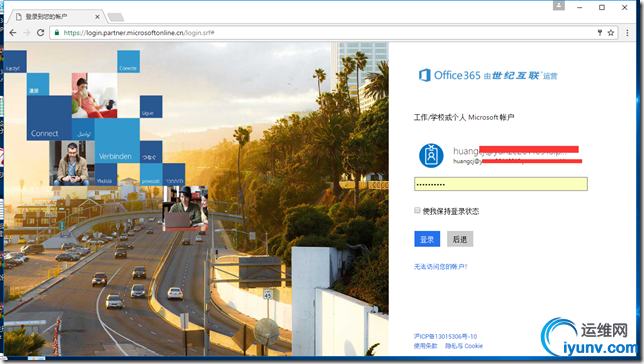644x364 pixels.
Task: Open the terms of use link
Action: pyautogui.click(x=426, y=346)
